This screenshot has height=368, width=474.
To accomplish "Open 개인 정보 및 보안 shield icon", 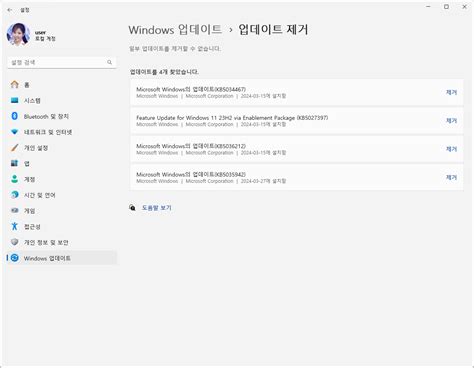I will point(14,242).
